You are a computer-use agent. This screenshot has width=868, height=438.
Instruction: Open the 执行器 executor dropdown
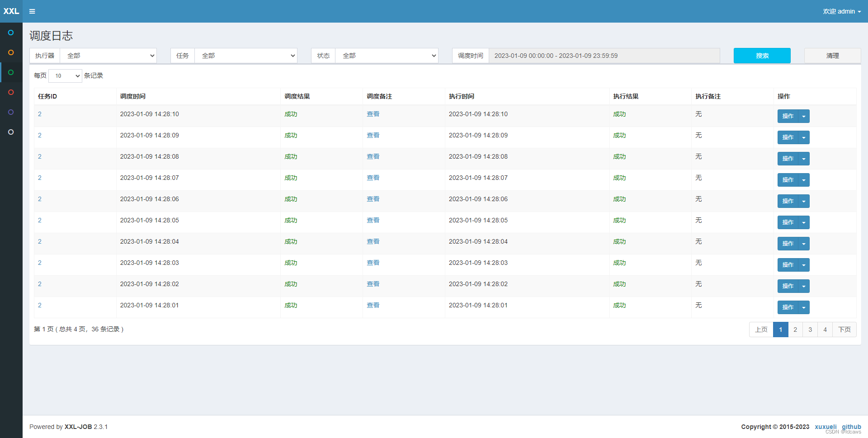(108, 56)
